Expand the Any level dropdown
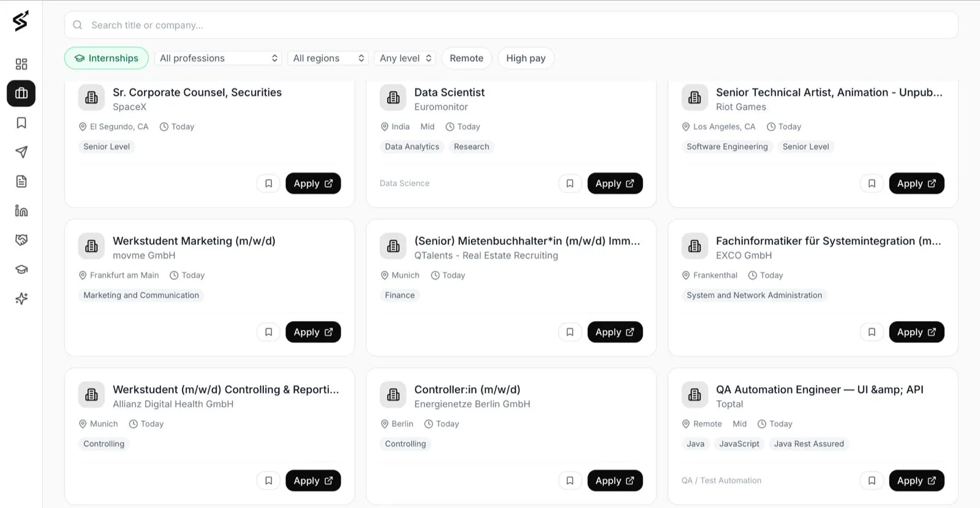980x508 pixels. tap(405, 58)
